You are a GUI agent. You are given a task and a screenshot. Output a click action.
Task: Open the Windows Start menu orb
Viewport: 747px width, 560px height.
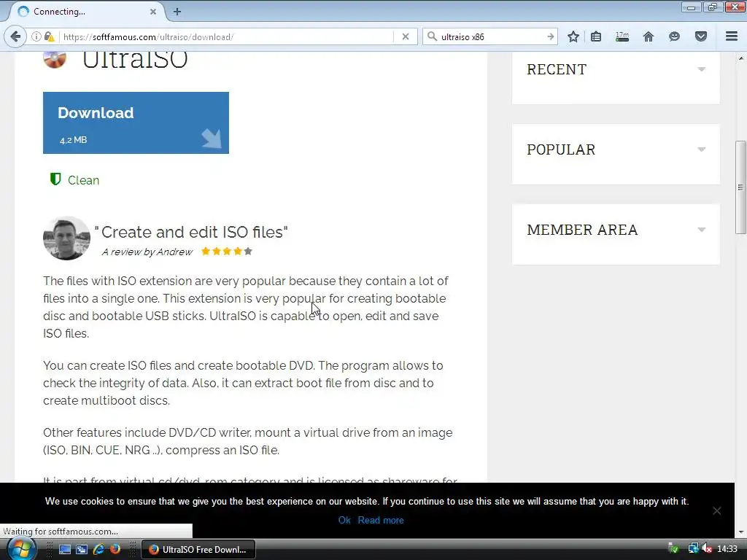click(x=21, y=549)
